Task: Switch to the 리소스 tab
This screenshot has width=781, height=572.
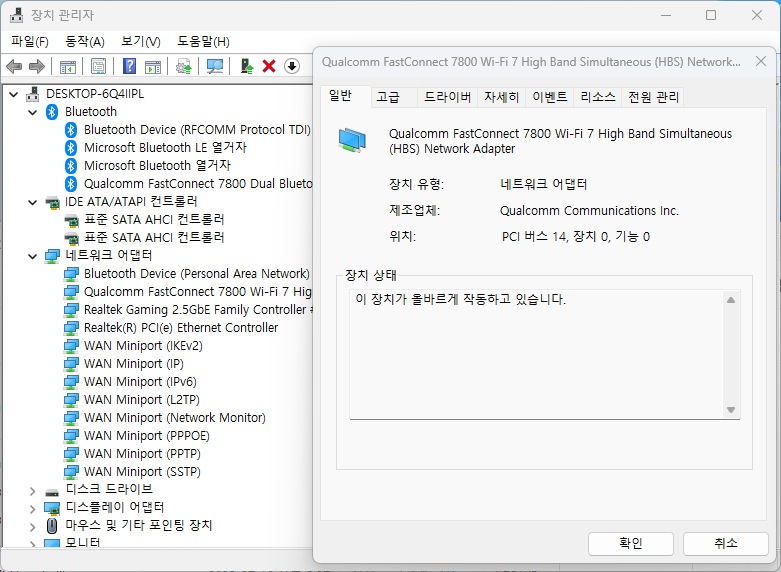Action: (598, 97)
